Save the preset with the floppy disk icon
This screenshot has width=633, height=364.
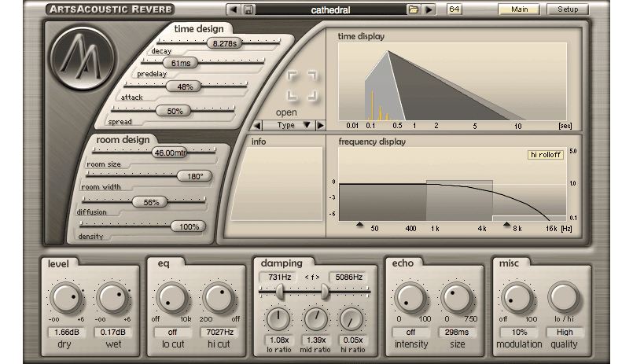click(x=248, y=9)
